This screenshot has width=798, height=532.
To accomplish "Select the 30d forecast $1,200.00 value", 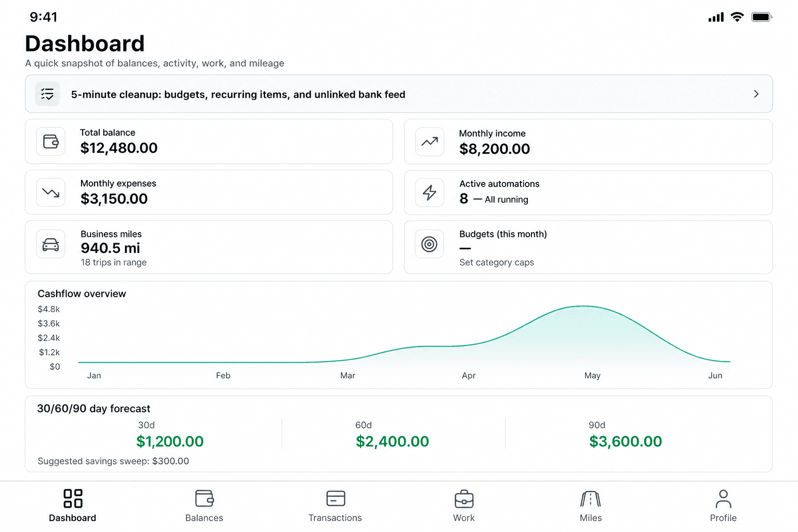I will pos(170,442).
